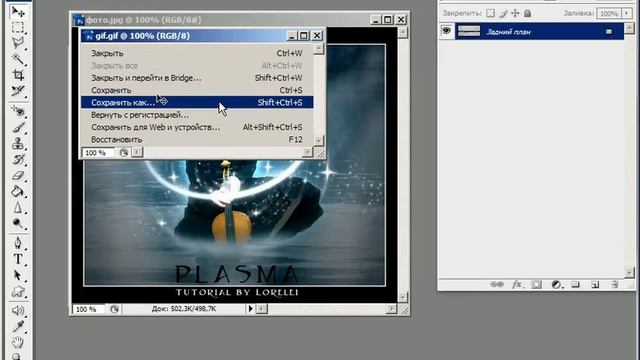
Task: Click scroll right arrow of фото.jpg window
Action: tap(391, 309)
